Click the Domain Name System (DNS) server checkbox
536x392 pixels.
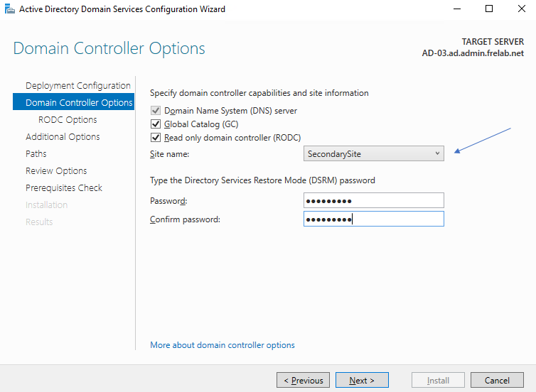156,111
